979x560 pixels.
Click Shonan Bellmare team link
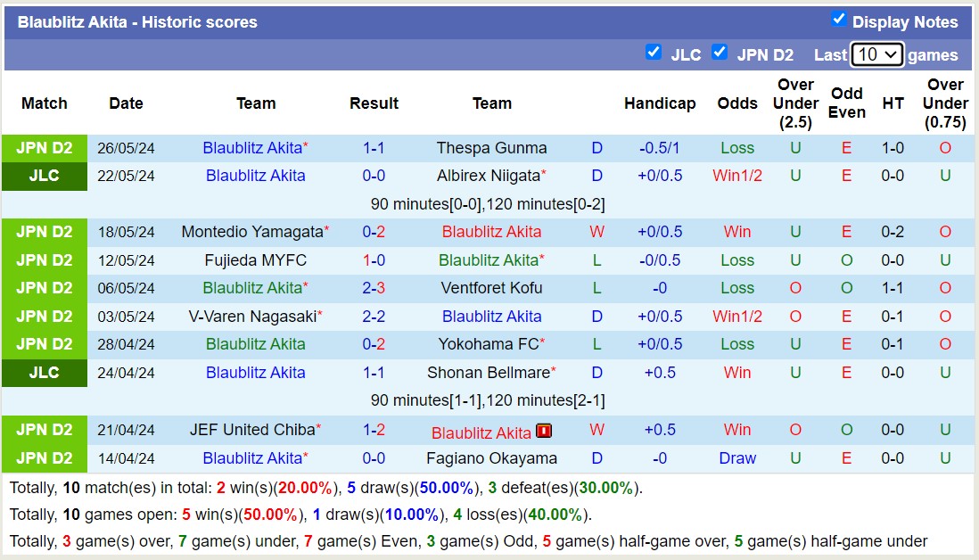point(488,373)
